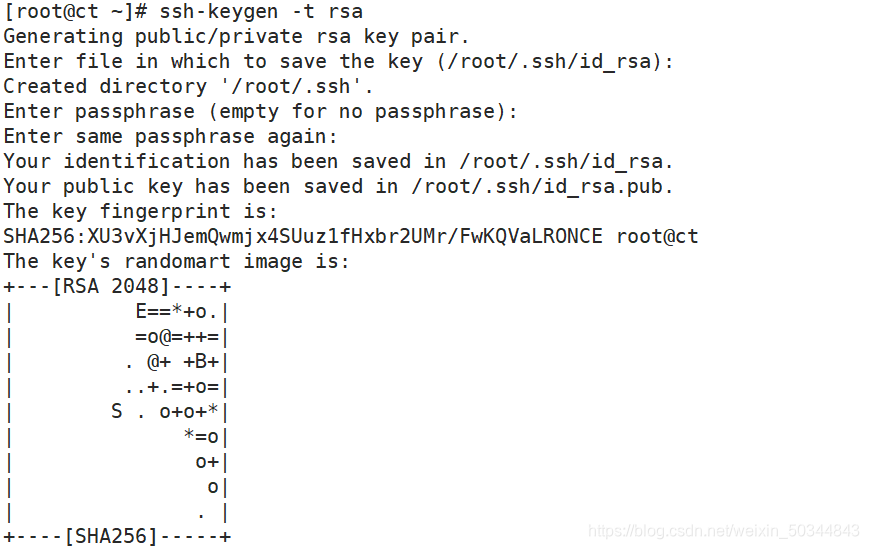Click the letter B in the randomart

coord(201,361)
